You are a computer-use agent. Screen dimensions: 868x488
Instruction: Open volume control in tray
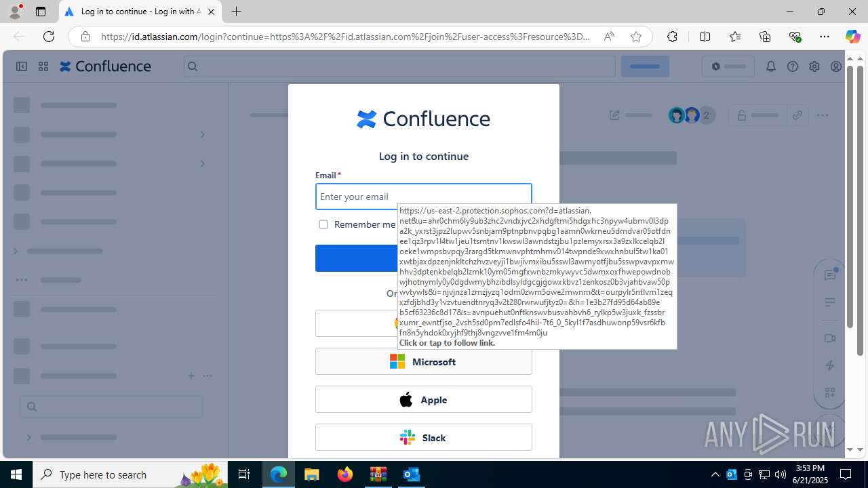781,474
